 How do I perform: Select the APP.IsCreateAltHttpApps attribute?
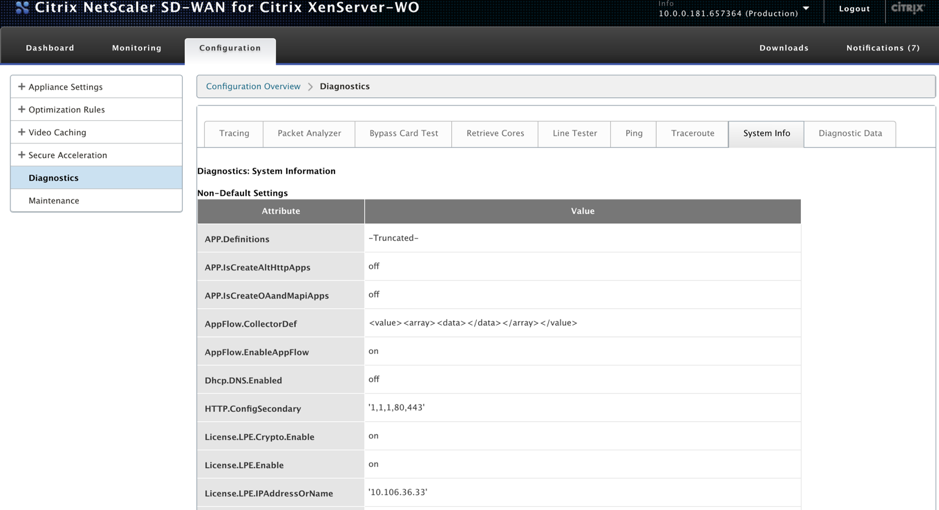pos(281,266)
